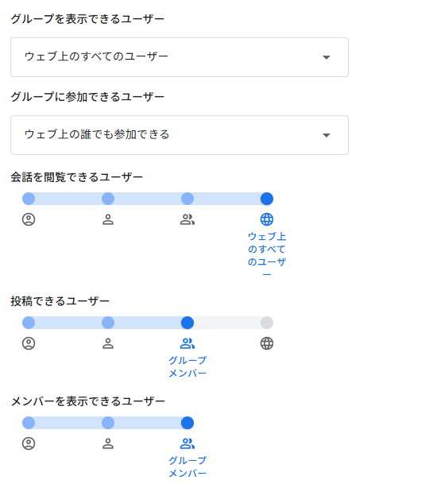448x488 pixels.
Task: Open グループに参加できるユーザー dropdown arrow
Action: click(326, 135)
